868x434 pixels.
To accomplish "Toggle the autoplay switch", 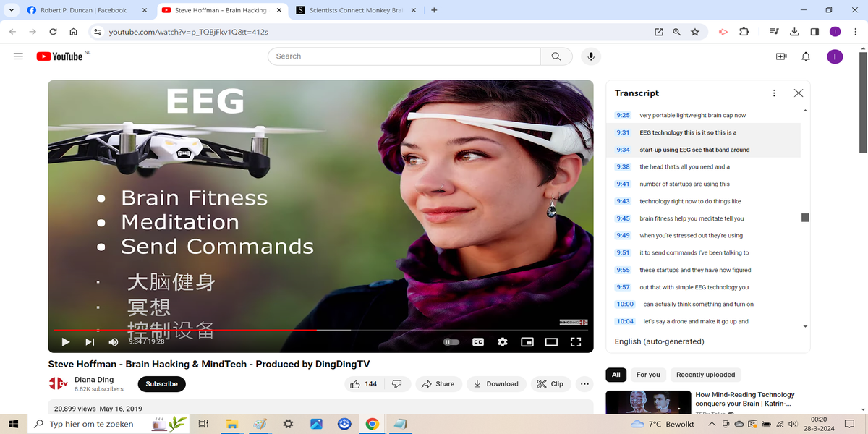I will point(451,341).
